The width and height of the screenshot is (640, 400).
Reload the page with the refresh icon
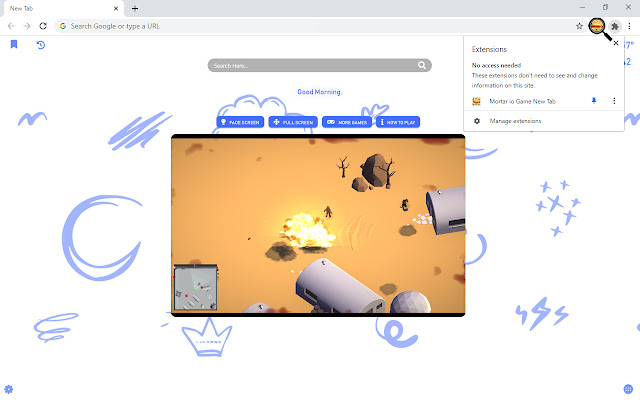[43, 26]
